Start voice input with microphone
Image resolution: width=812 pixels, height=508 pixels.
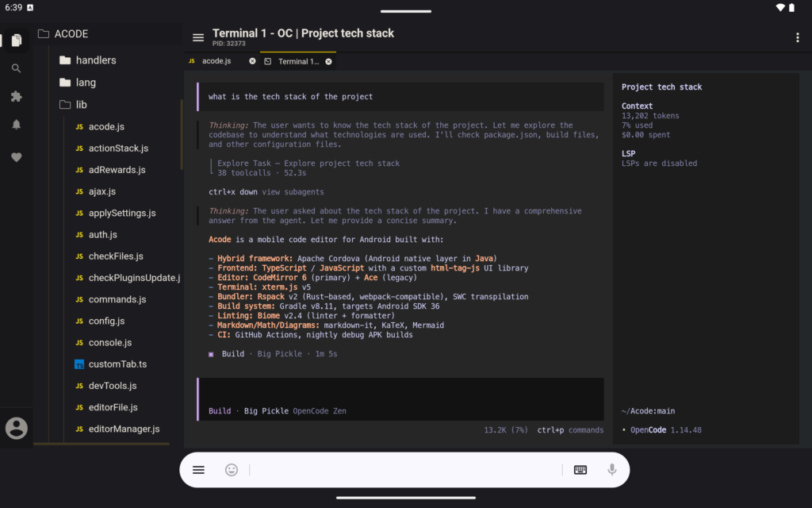pos(612,470)
